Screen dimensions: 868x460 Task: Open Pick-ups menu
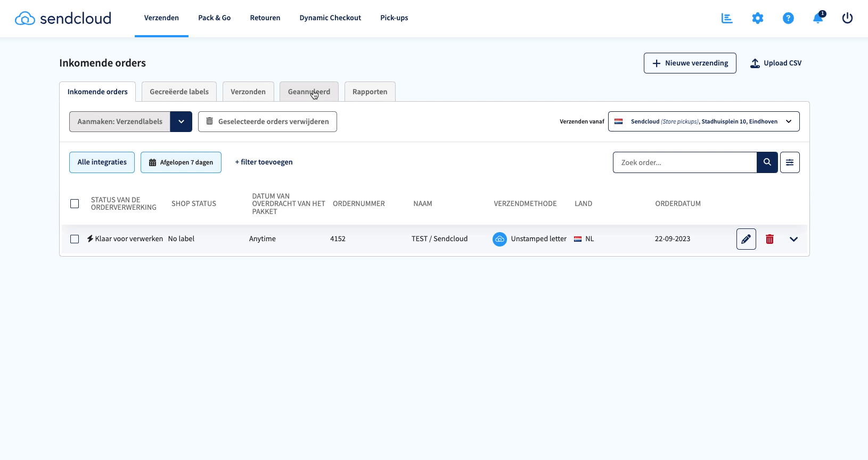[394, 18]
